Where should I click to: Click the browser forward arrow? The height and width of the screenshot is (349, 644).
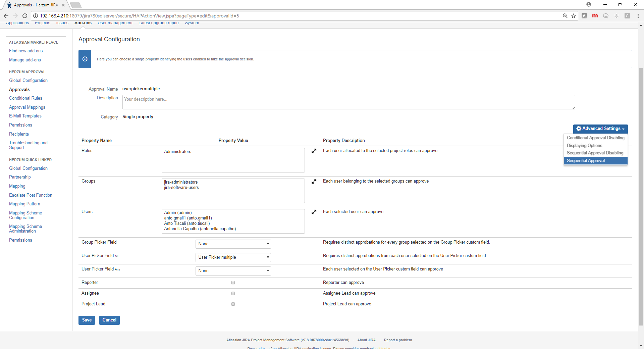click(15, 16)
